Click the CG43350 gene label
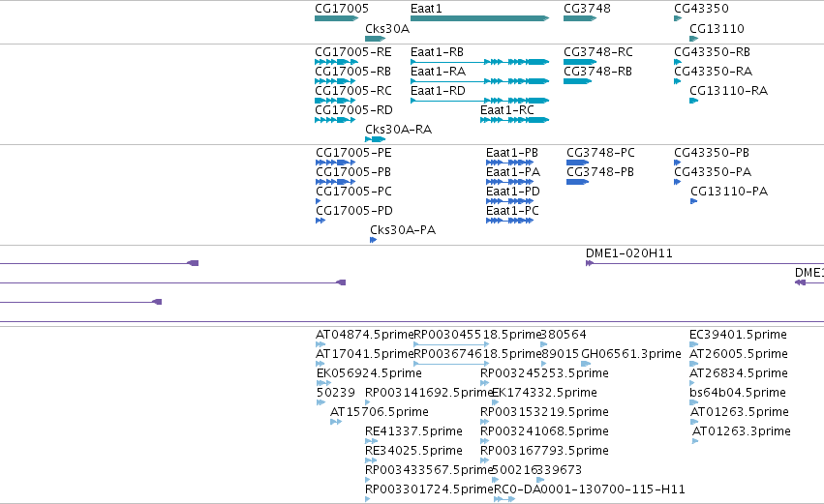824x504 pixels. pos(702,9)
